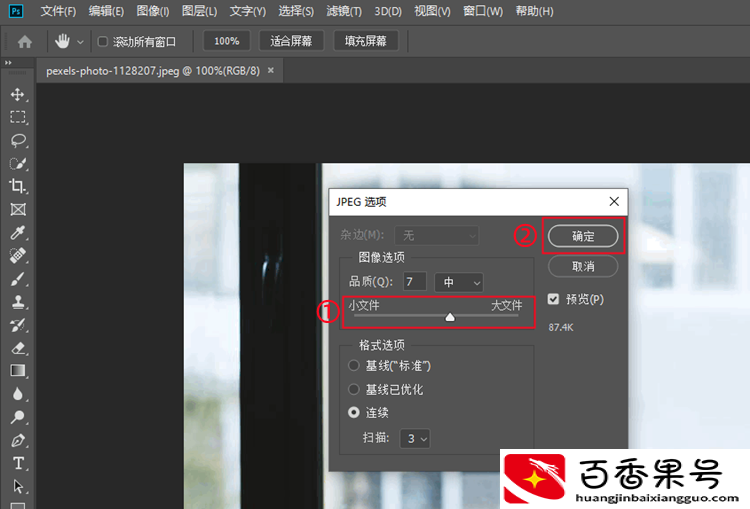750x509 pixels.
Task: Select the Gradient tool
Action: [x=18, y=371]
